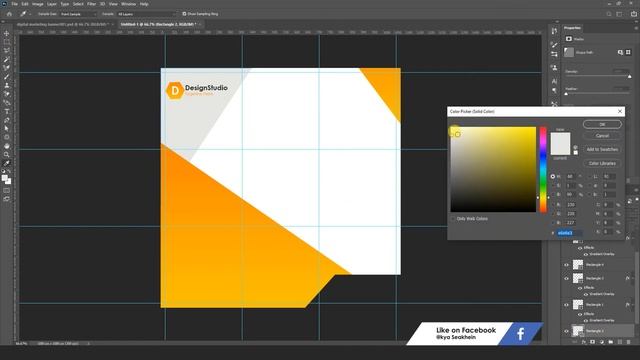Select the L lightness radio button

[589, 176]
